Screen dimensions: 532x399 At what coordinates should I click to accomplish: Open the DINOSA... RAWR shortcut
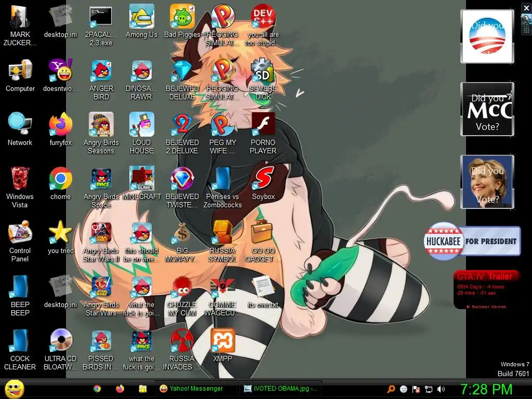[141, 79]
